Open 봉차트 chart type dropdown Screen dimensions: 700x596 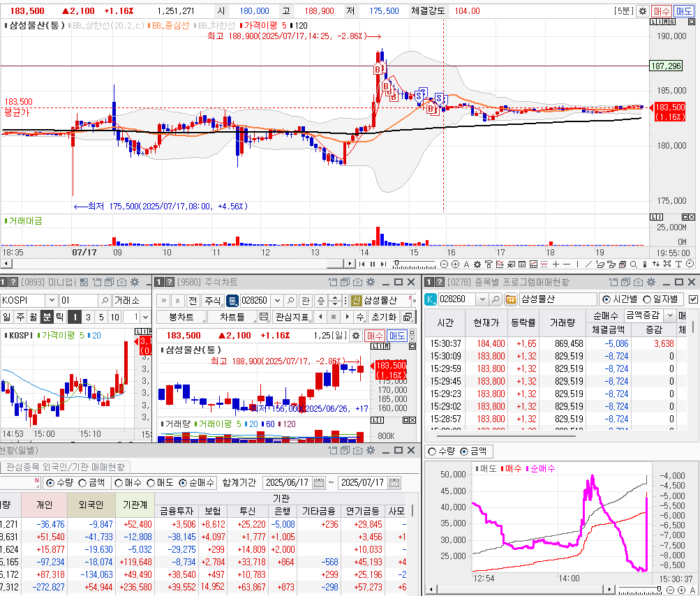(x=181, y=317)
